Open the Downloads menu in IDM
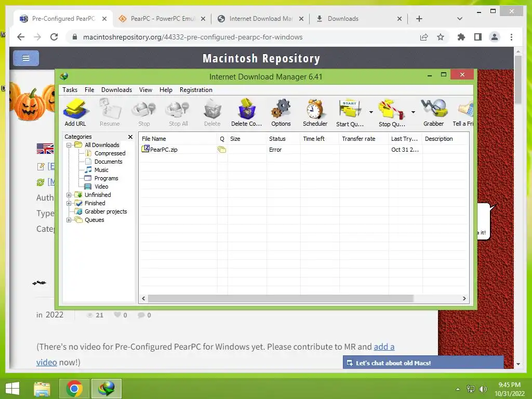The width and height of the screenshot is (532, 399). click(x=116, y=90)
